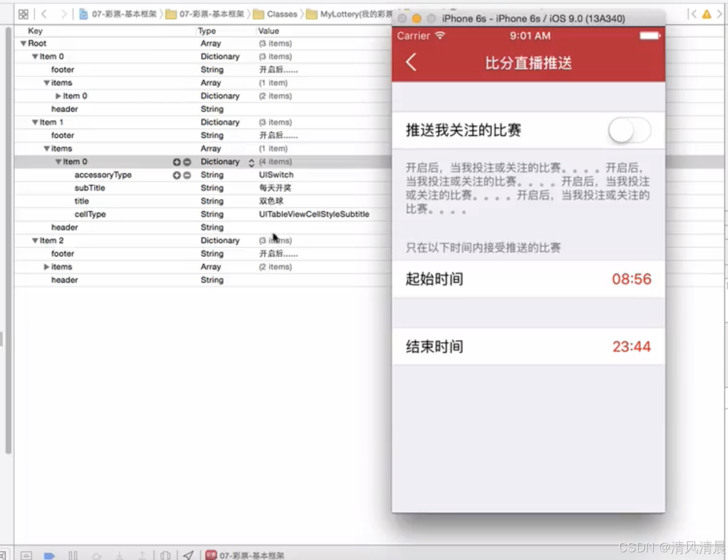
Task: Add a row after accessoryType
Action: pyautogui.click(x=177, y=175)
